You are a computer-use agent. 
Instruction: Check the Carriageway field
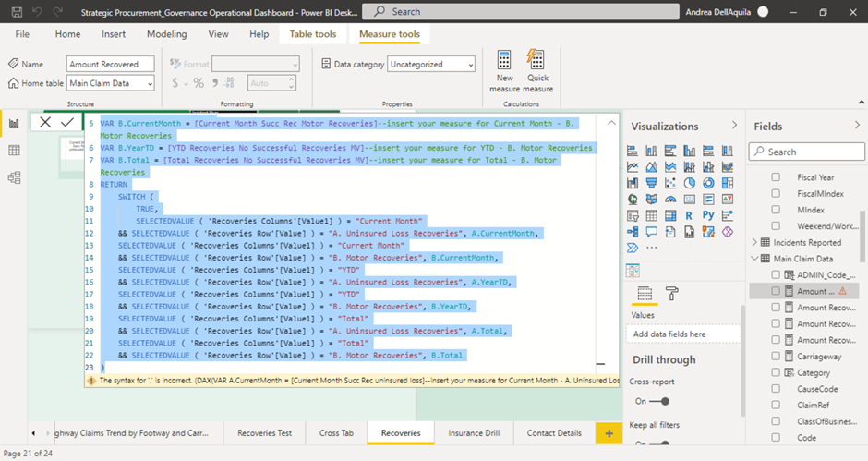pyautogui.click(x=776, y=357)
